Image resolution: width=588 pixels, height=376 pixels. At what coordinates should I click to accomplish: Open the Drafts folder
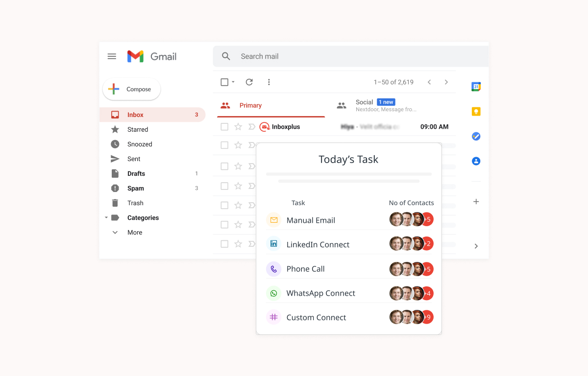[x=136, y=174]
